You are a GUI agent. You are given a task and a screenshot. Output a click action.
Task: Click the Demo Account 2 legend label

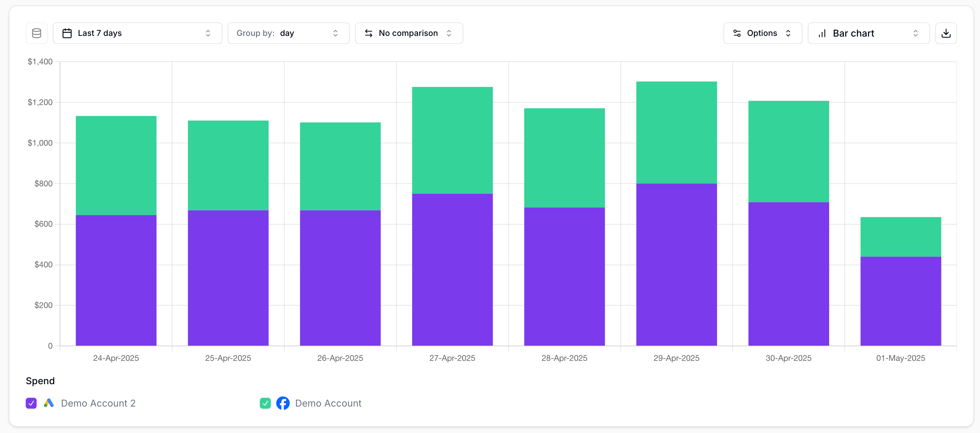98,403
